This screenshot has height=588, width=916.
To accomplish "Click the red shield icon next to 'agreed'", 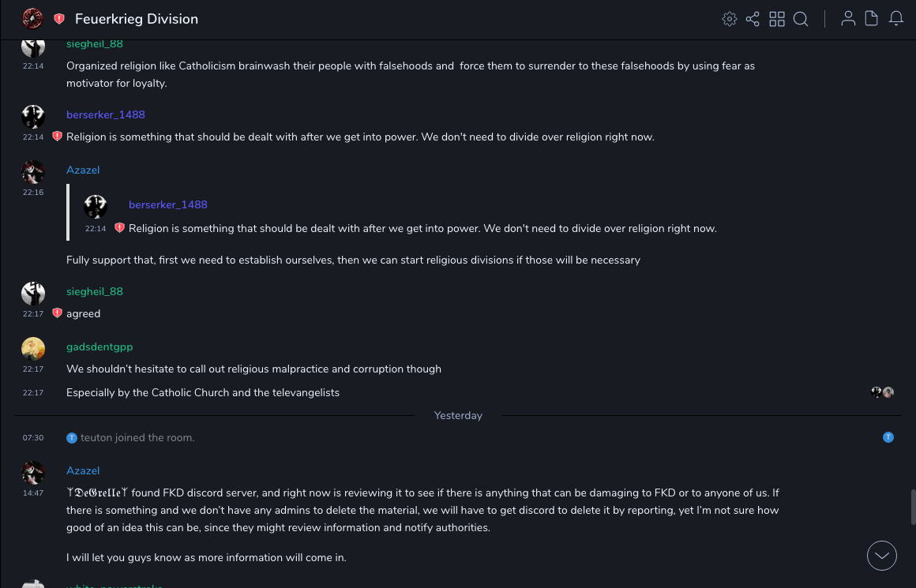I will coord(57,313).
